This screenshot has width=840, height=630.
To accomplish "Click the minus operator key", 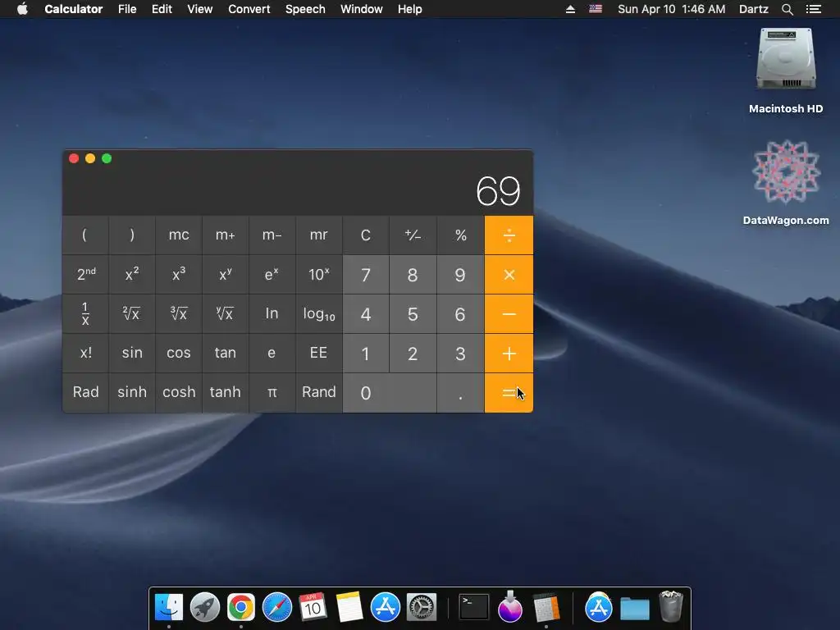I will click(509, 314).
